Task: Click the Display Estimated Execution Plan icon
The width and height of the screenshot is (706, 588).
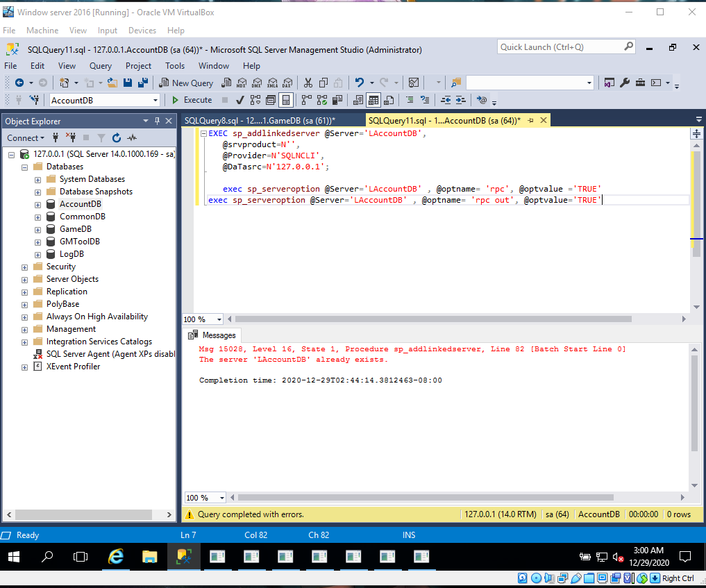Action: click(x=255, y=100)
